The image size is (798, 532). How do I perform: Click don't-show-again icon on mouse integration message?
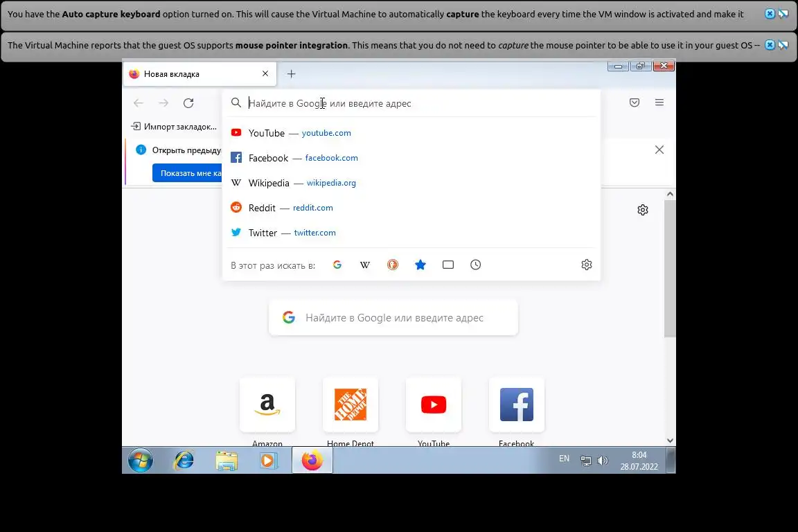pyautogui.click(x=783, y=45)
